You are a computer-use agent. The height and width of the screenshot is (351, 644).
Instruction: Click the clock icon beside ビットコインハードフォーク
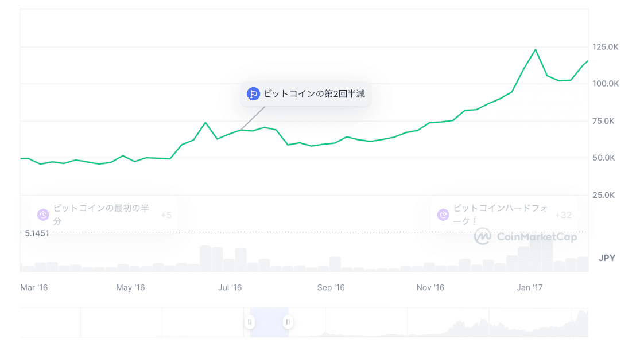443,214
